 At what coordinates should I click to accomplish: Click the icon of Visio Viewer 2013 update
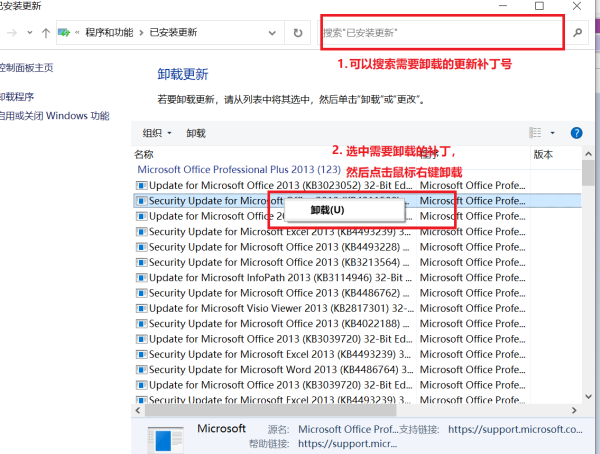click(141, 309)
